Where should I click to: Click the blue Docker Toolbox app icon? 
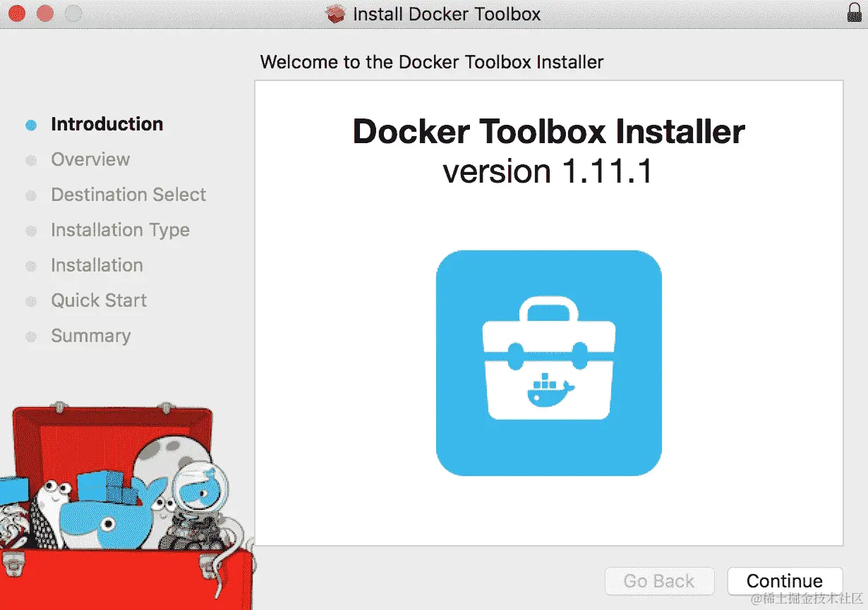(549, 362)
